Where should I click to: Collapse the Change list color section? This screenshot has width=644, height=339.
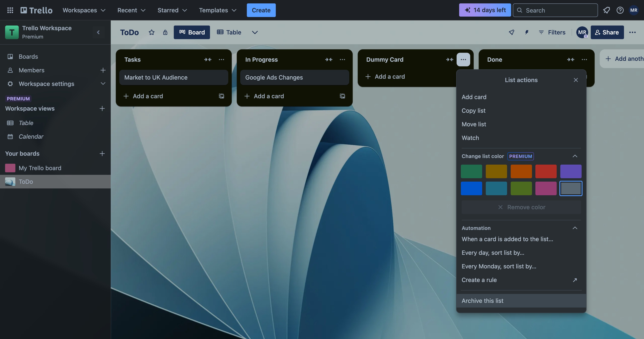tap(575, 156)
